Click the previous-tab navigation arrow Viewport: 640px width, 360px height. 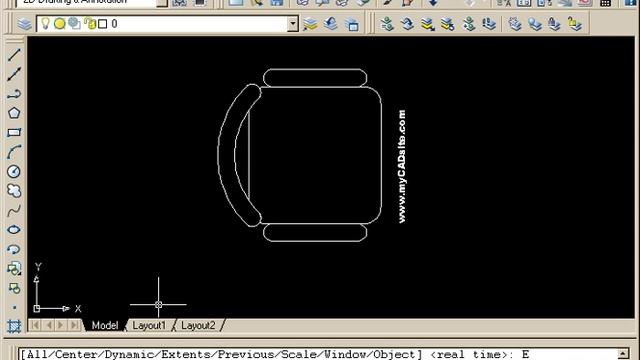point(49,325)
